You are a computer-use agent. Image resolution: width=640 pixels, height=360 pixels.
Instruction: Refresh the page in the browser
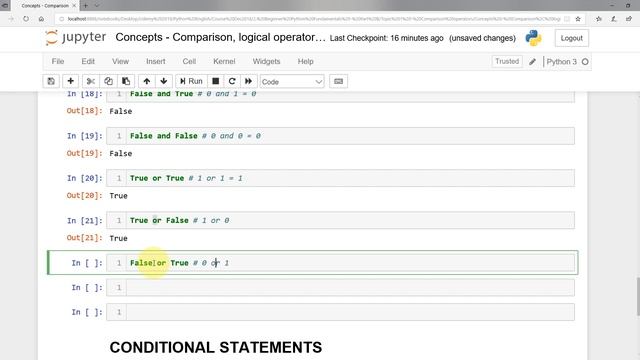click(26, 19)
